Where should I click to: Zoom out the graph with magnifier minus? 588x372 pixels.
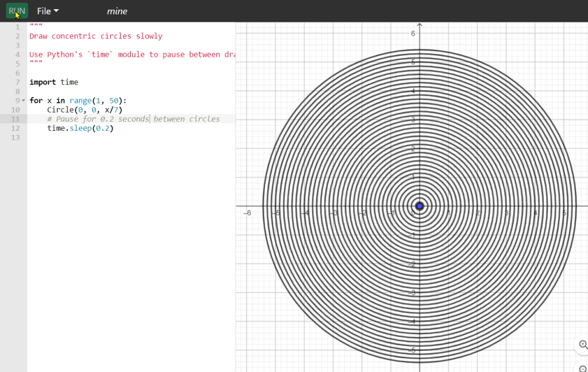(x=583, y=369)
